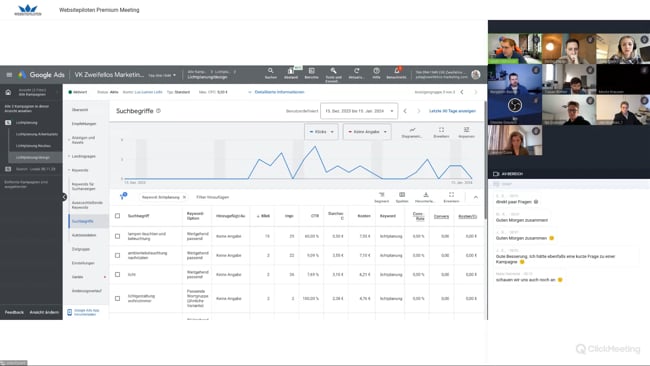Open the Google Ads hamburger menu
Viewport: 650px width, 366px height.
(9, 75)
